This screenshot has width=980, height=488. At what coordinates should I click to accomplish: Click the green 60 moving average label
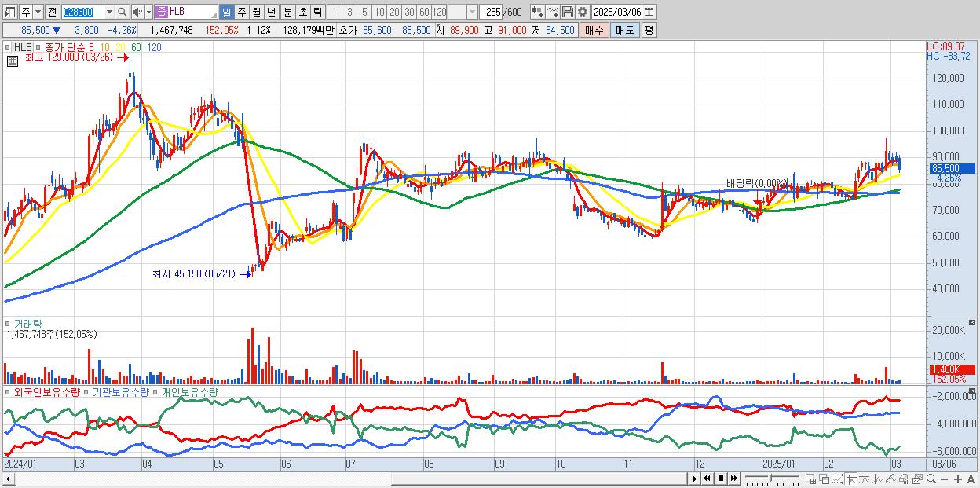pyautogui.click(x=136, y=47)
